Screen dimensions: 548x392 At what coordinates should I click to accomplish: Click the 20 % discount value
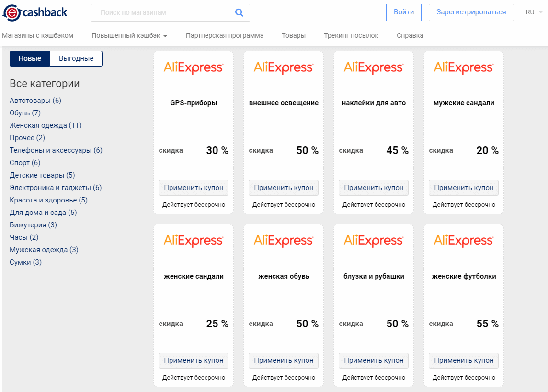(488, 150)
